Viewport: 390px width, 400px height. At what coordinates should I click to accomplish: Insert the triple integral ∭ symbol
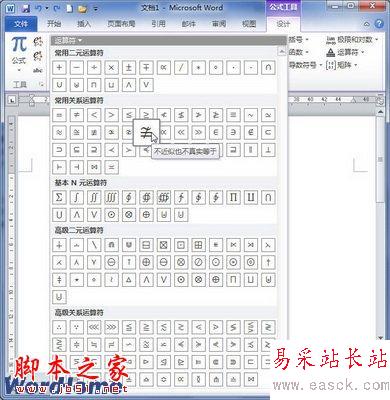click(111, 197)
